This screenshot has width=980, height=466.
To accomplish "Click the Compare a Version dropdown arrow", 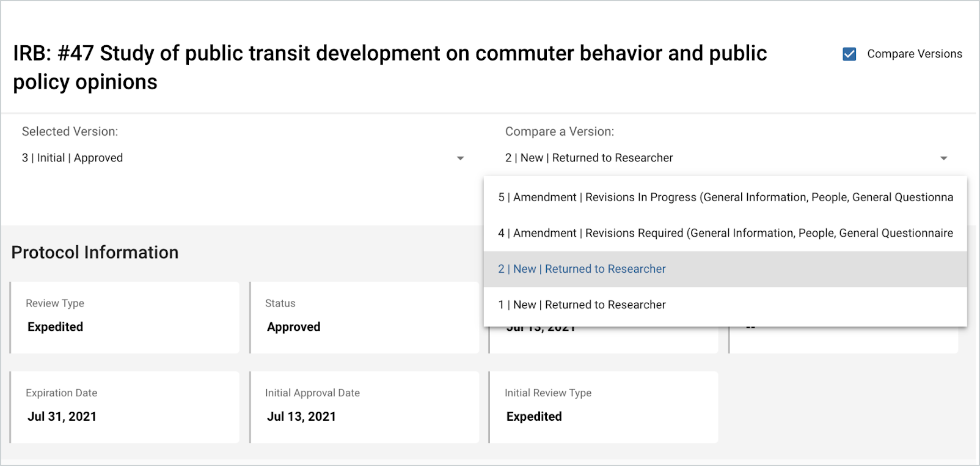I will pyautogui.click(x=943, y=158).
